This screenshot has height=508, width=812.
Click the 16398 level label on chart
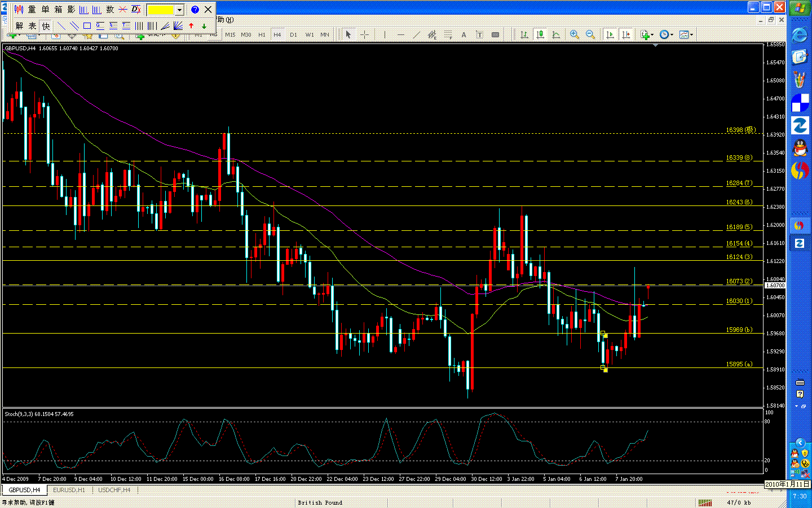pyautogui.click(x=740, y=130)
